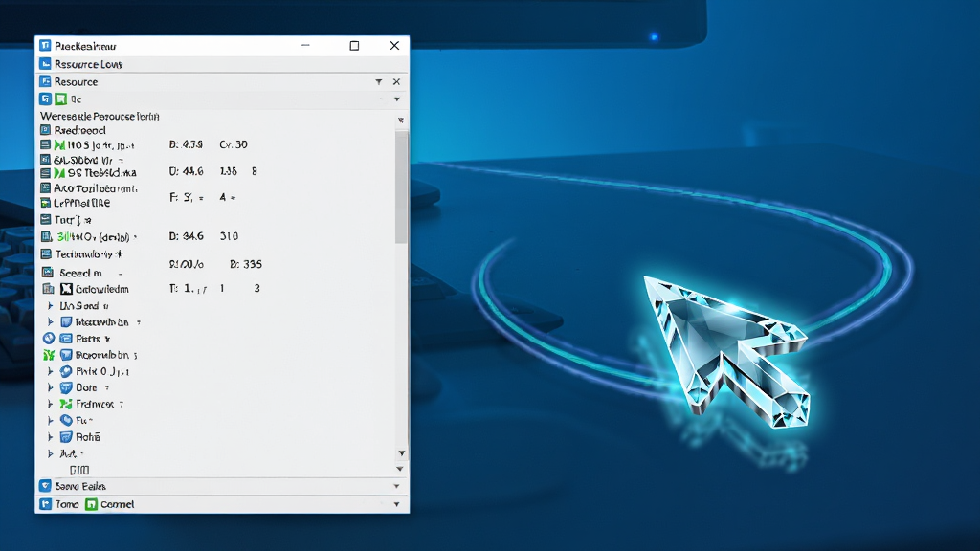Open the Tome Comel bar dropdown arrow

[x=397, y=504]
